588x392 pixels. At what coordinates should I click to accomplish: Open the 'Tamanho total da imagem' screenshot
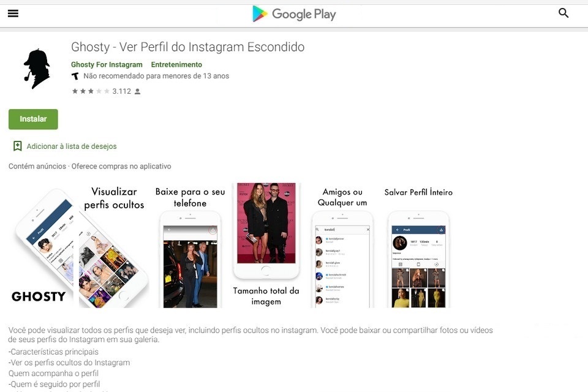pos(266,246)
